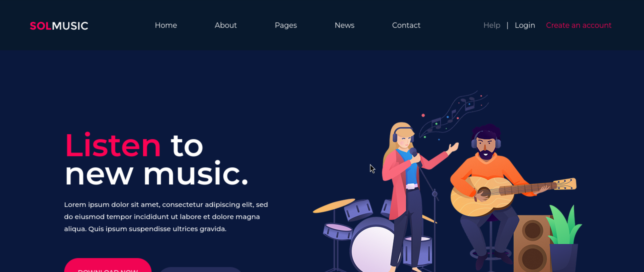Open the Login link
This screenshot has width=644, height=272.
[525, 25]
